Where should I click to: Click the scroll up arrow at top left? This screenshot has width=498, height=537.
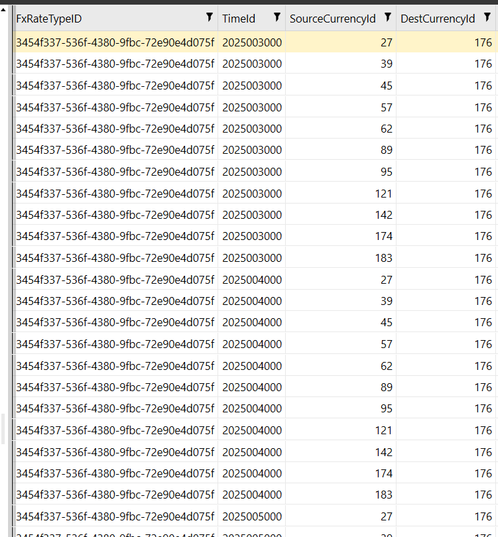pyautogui.click(x=3, y=10)
